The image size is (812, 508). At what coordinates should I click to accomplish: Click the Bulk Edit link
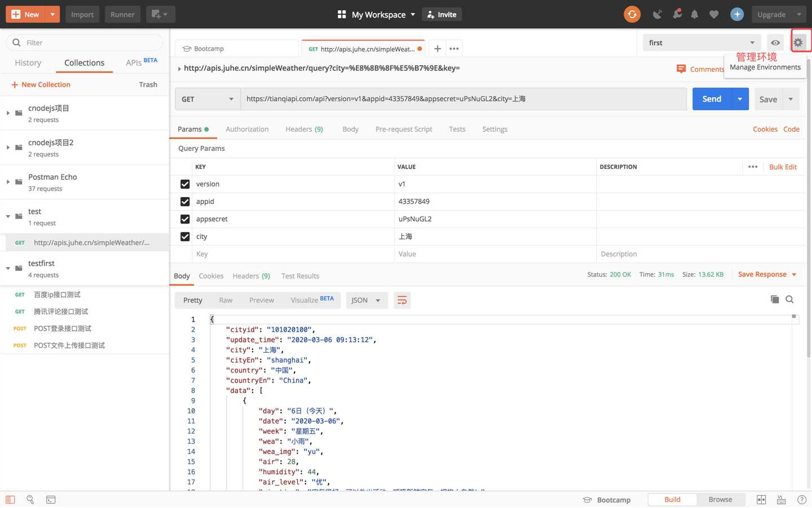coord(783,167)
